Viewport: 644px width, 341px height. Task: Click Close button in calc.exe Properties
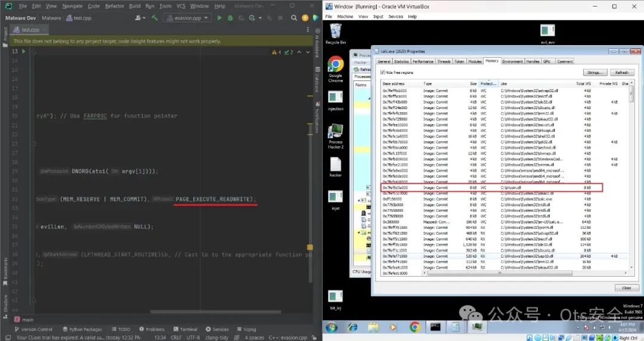[626, 287]
